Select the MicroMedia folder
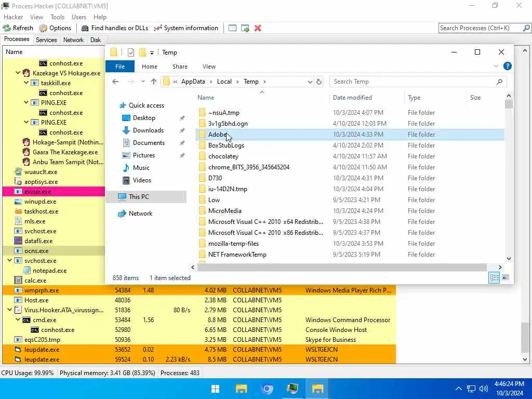 (350, 211)
